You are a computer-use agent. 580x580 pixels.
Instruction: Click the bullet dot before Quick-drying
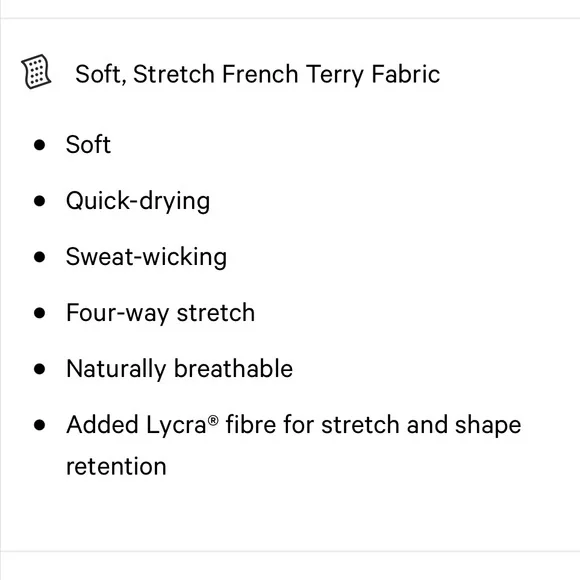point(40,201)
